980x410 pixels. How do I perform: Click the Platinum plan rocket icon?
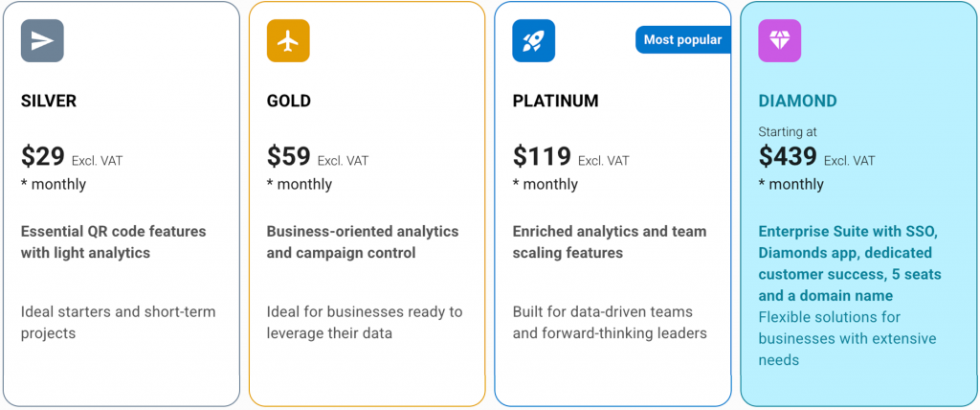[x=533, y=40]
